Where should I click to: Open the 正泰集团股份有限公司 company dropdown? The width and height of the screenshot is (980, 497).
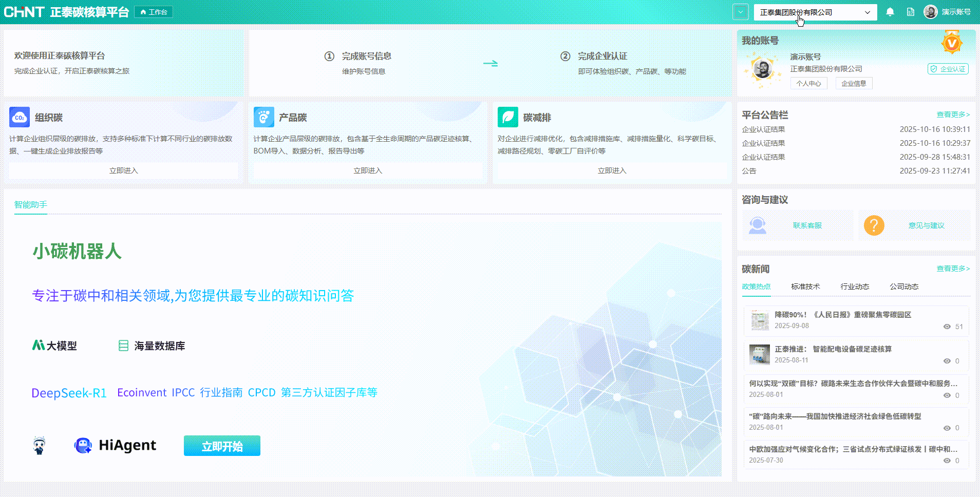(x=815, y=12)
